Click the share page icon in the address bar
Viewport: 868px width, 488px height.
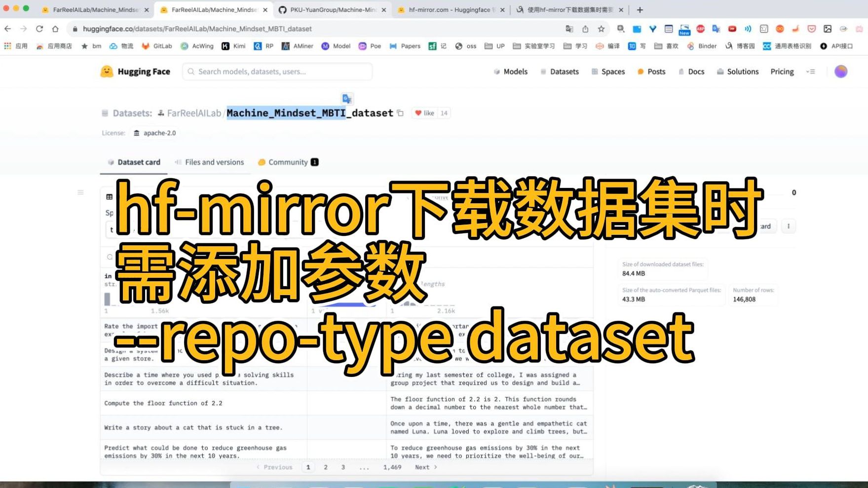585,29
